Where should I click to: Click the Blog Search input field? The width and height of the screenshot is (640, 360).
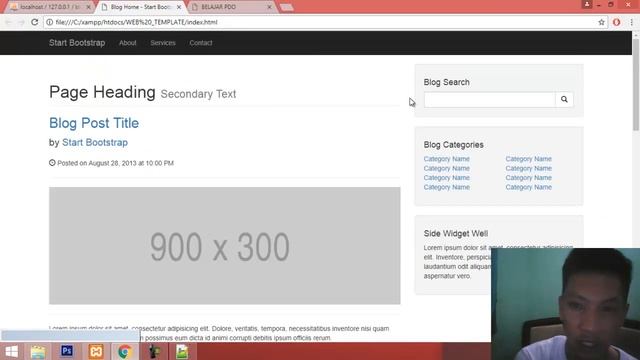490,99
